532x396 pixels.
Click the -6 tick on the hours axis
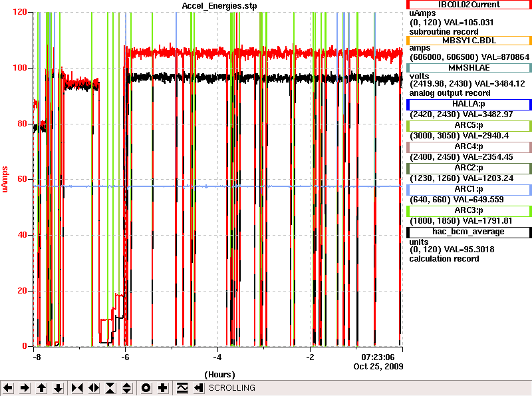(126, 357)
